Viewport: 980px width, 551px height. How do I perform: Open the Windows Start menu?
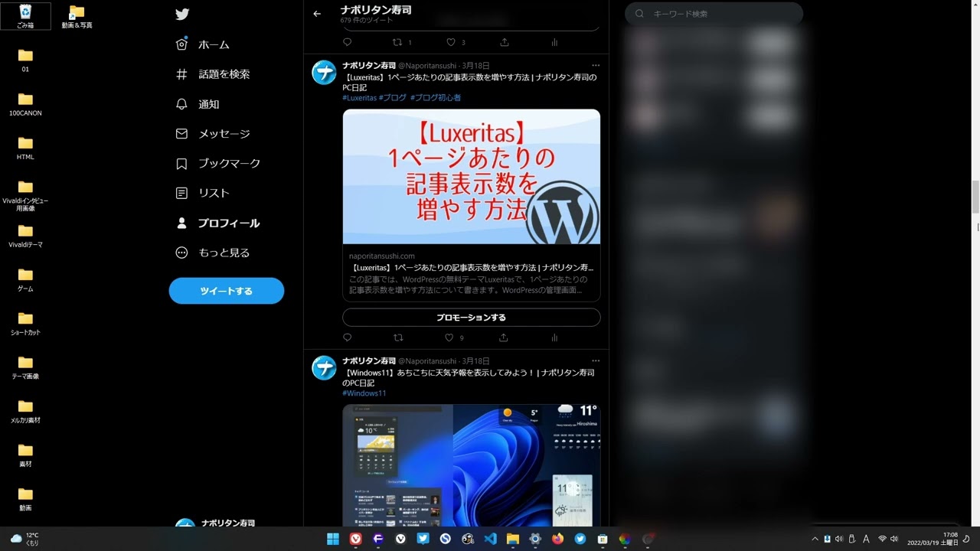click(x=333, y=539)
